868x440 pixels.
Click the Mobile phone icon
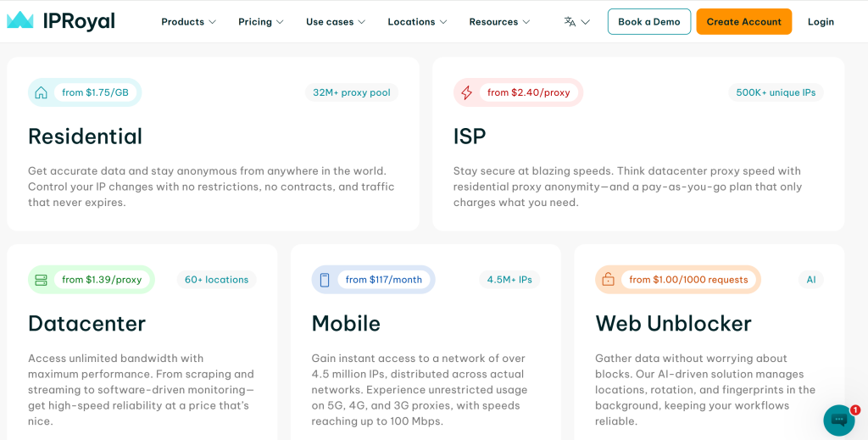coord(325,280)
